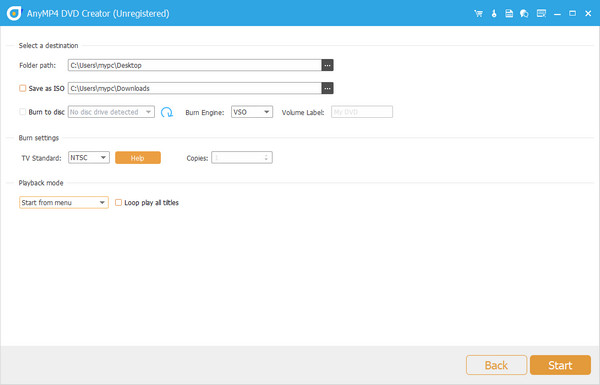Open the feedback chat bubbles icon
The width and height of the screenshot is (600, 385).
(524, 14)
